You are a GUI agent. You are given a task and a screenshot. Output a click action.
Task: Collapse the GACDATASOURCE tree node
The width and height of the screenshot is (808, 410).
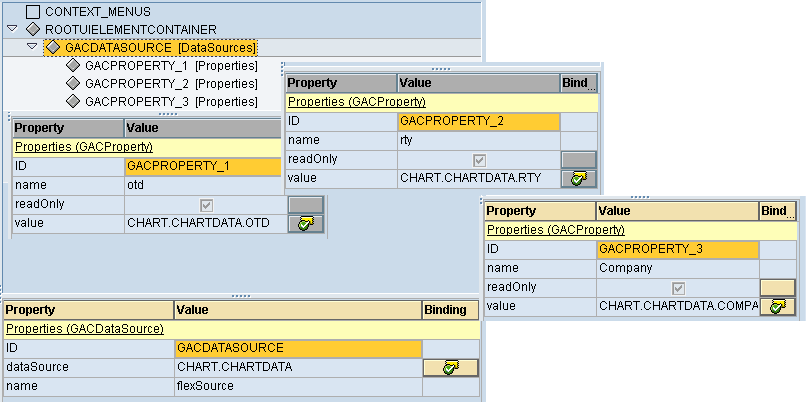pyautogui.click(x=32, y=47)
